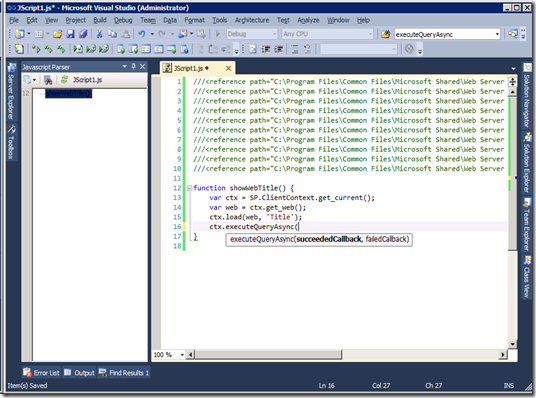This screenshot has width=536, height=398.
Task: Open the Server Explorer side tab
Action: (x=11, y=92)
